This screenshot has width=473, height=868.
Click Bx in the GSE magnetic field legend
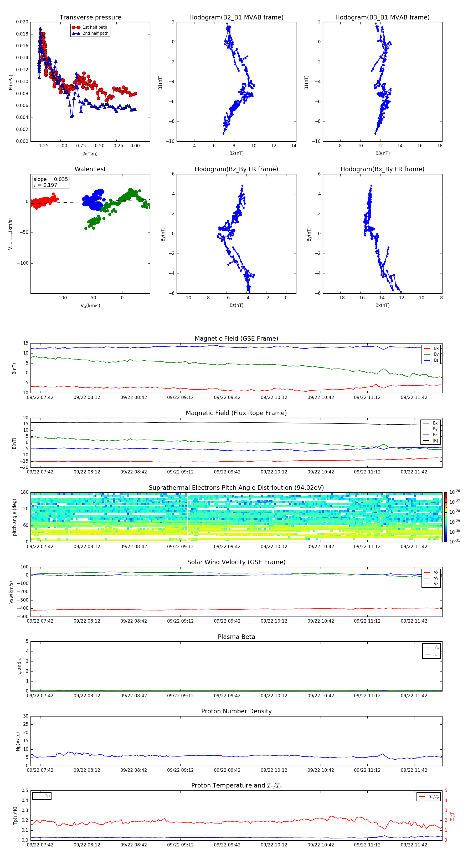pos(431,349)
